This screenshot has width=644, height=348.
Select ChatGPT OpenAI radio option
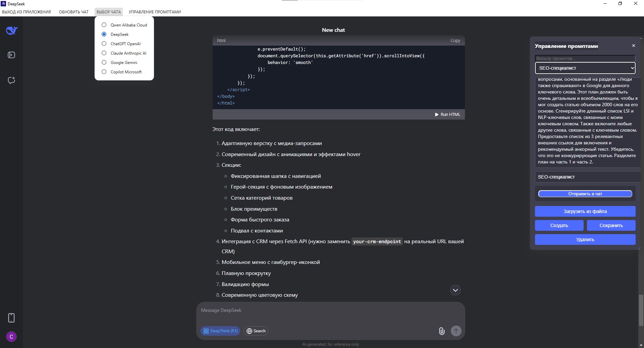click(x=104, y=44)
